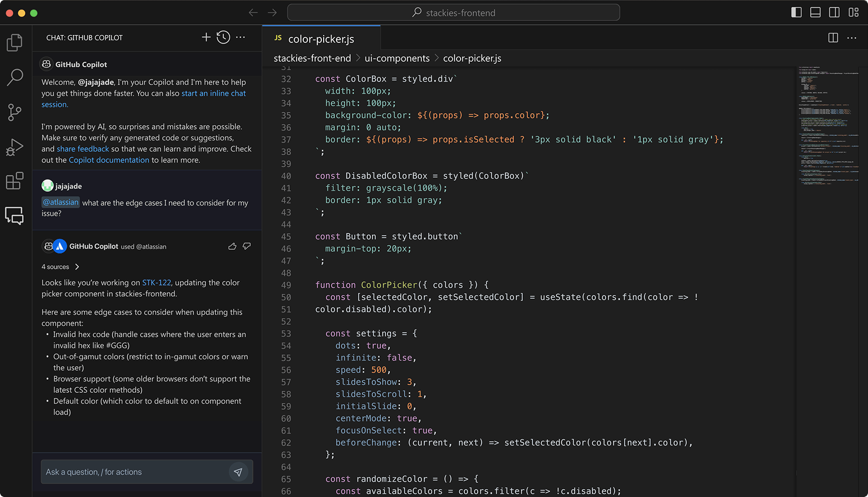Click line number 49 in gutter
Viewport: 868px width, 497px height.
point(286,285)
